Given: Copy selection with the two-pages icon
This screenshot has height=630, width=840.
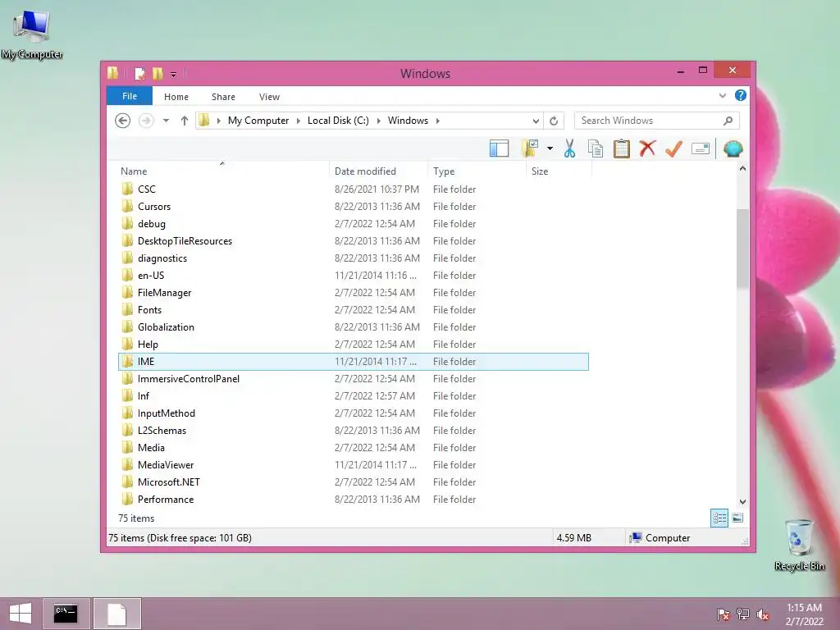Looking at the screenshot, I should click(596, 148).
